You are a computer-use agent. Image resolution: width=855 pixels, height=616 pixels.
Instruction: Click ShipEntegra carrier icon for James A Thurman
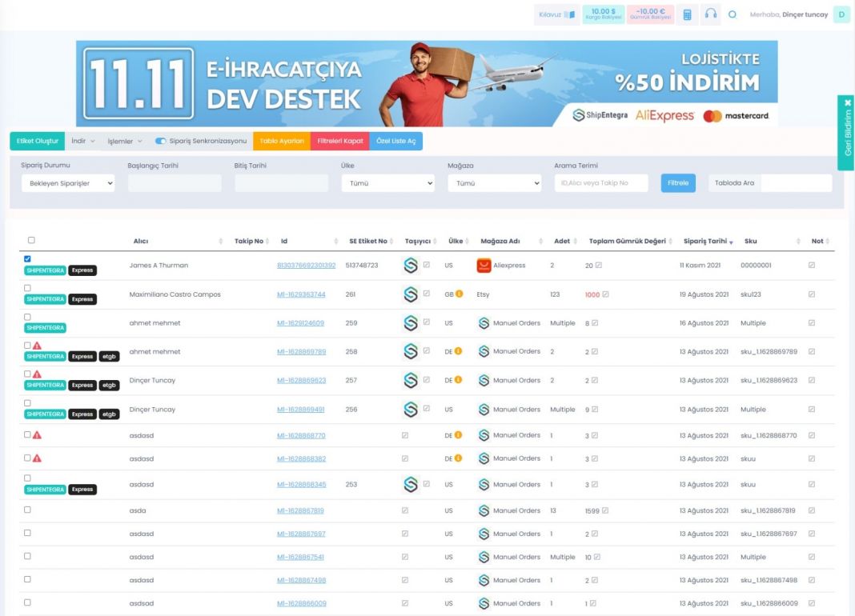coord(411,266)
